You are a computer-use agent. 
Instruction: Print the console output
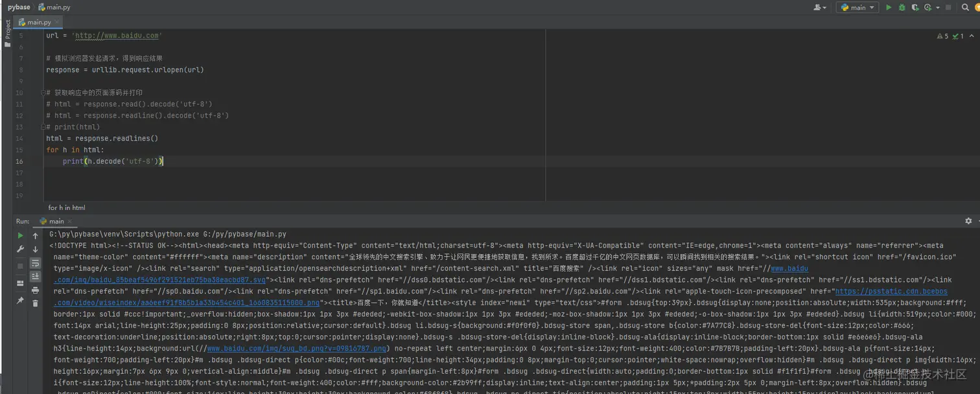point(36,290)
